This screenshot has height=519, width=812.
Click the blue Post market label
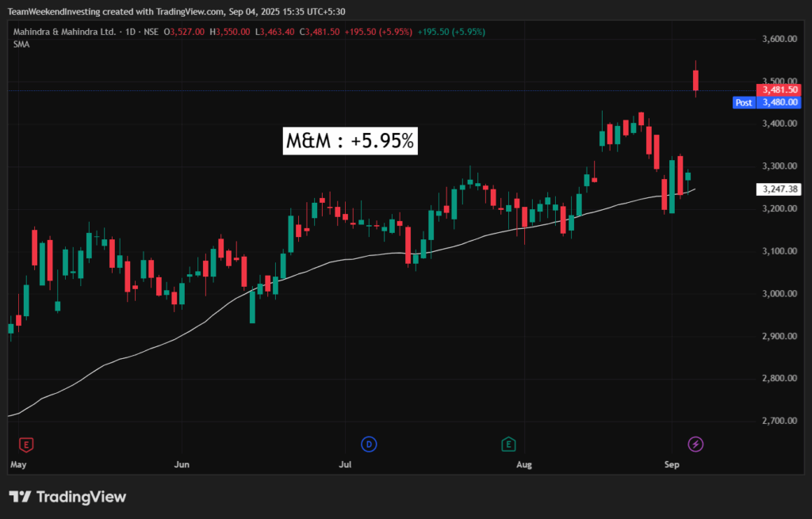(x=744, y=102)
